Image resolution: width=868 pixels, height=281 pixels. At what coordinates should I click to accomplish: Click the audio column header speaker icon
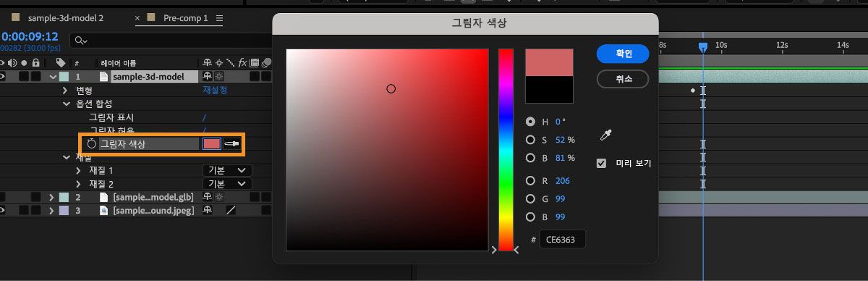pos(13,63)
